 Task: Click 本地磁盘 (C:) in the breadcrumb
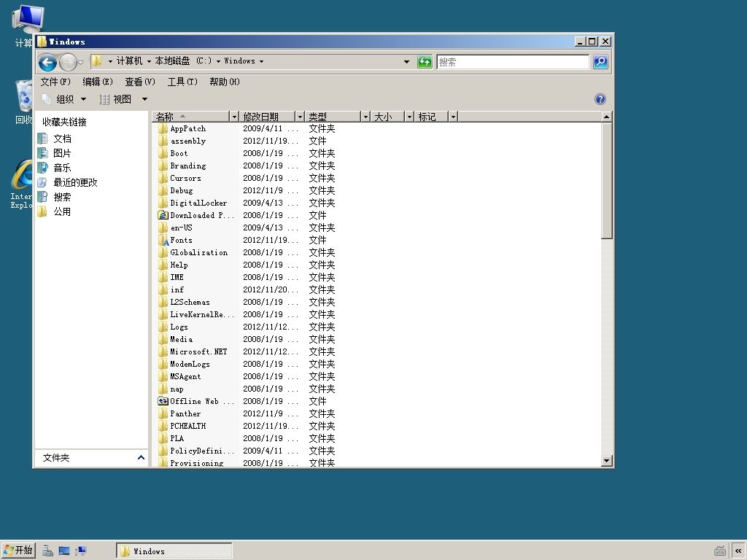(183, 61)
